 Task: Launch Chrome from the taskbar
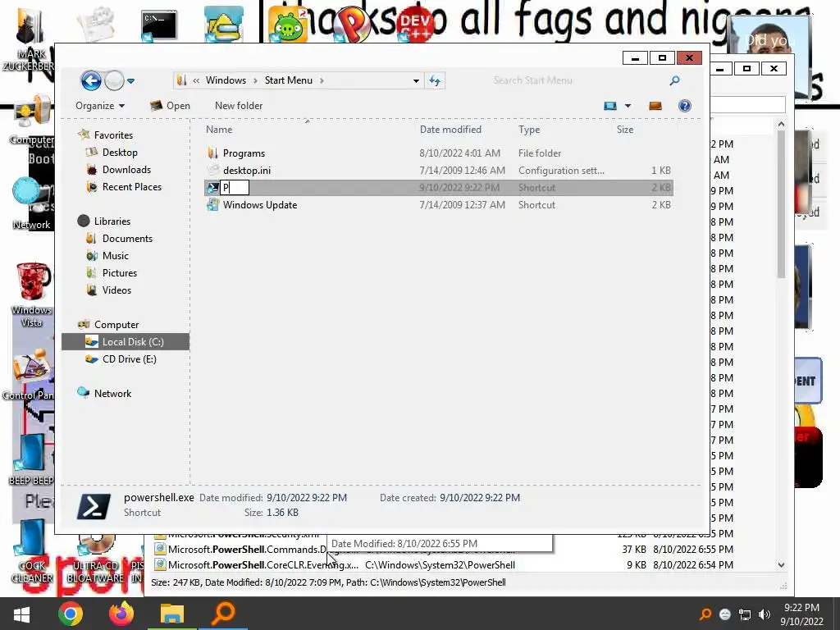click(71, 614)
